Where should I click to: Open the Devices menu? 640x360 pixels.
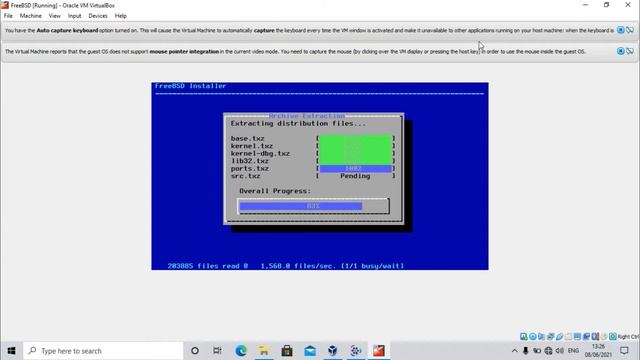[x=98, y=16]
